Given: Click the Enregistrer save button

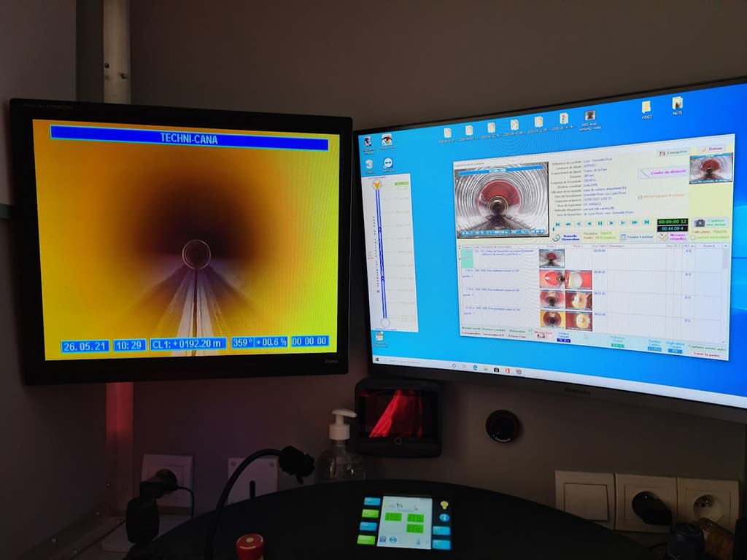Looking at the screenshot, I should [673, 153].
